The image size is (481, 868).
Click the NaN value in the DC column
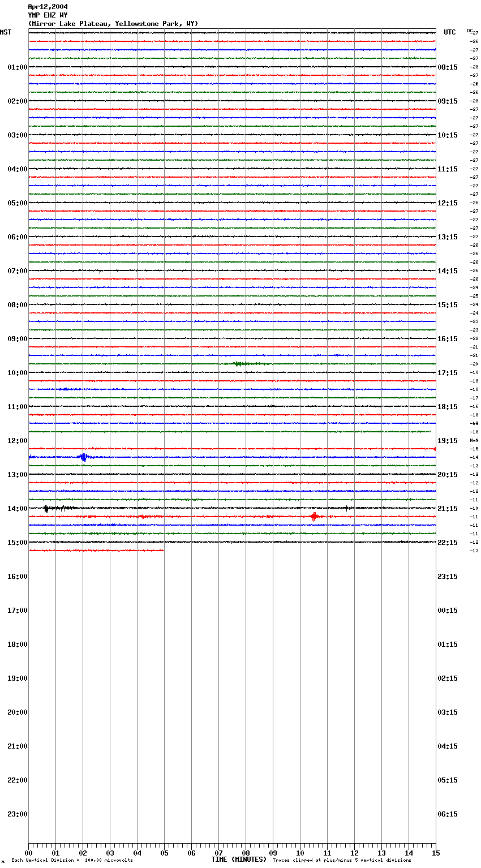tap(474, 440)
